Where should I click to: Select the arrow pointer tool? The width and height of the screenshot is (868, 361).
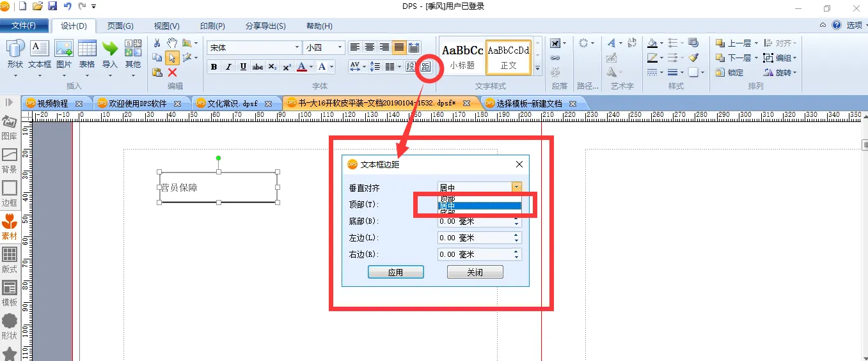point(172,58)
